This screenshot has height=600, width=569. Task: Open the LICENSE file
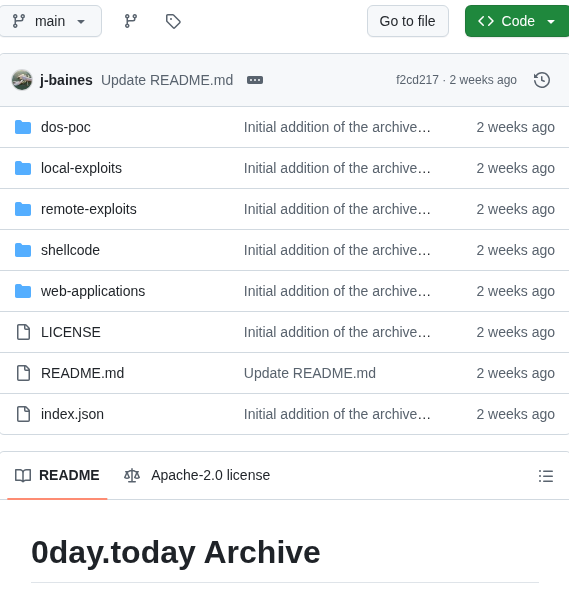(x=70, y=332)
